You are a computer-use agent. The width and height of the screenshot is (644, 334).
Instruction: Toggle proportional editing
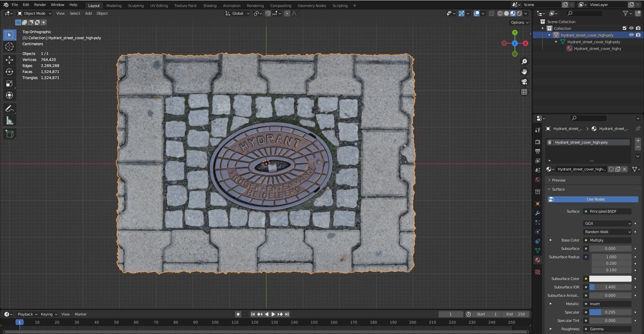point(287,13)
